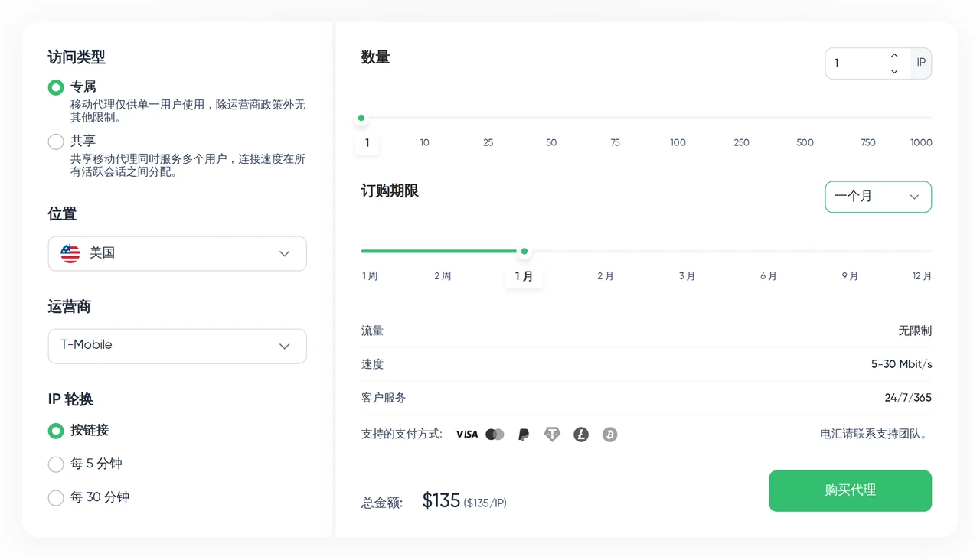Screen dimensions: 980x560
Task: Click the 电汇请联系支持团队 text
Action: [x=874, y=434]
